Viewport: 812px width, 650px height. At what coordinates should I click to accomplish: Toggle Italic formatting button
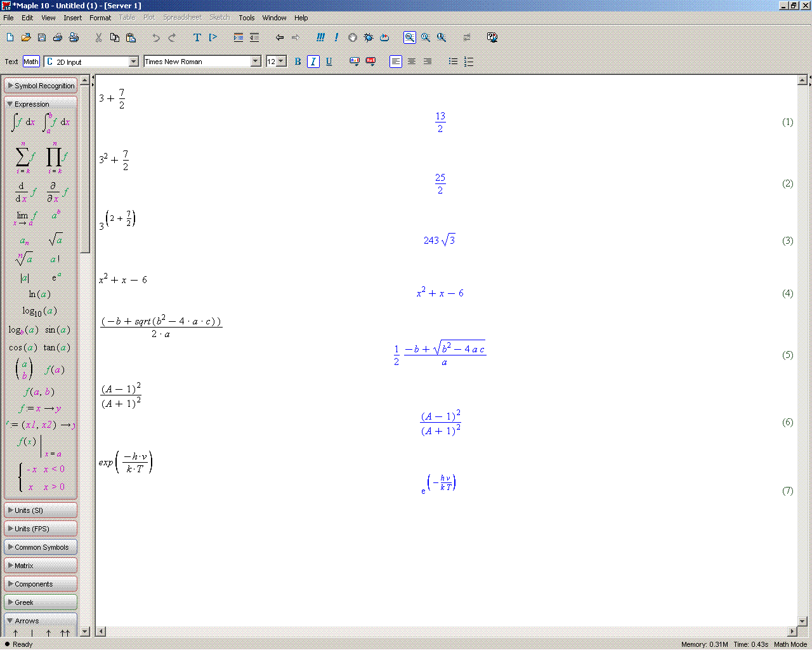tap(313, 62)
